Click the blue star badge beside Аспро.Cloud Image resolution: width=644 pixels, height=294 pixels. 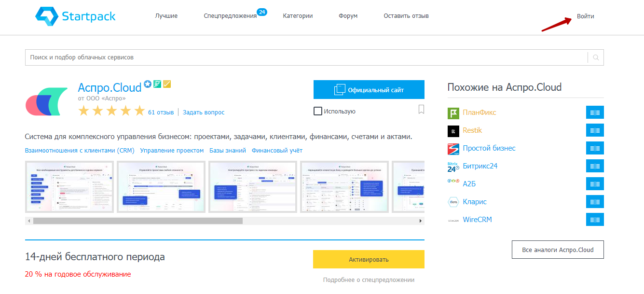(x=148, y=84)
